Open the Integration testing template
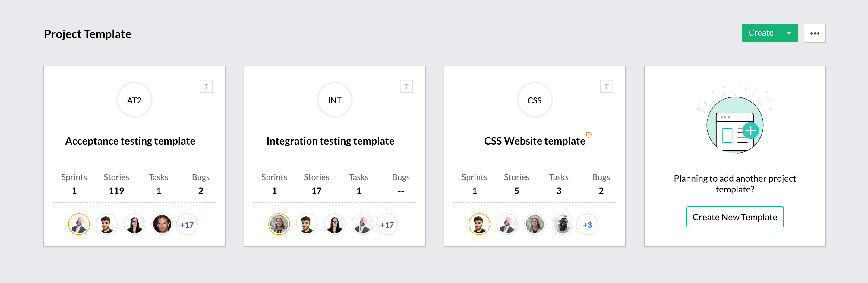 330,141
